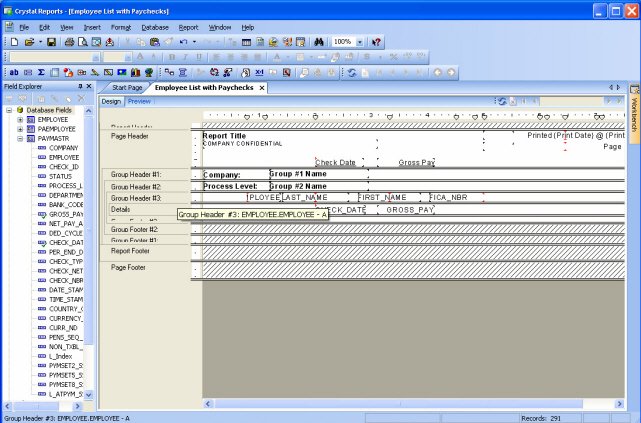Toggle Field Explorer auto-hide pin

coord(80,86)
